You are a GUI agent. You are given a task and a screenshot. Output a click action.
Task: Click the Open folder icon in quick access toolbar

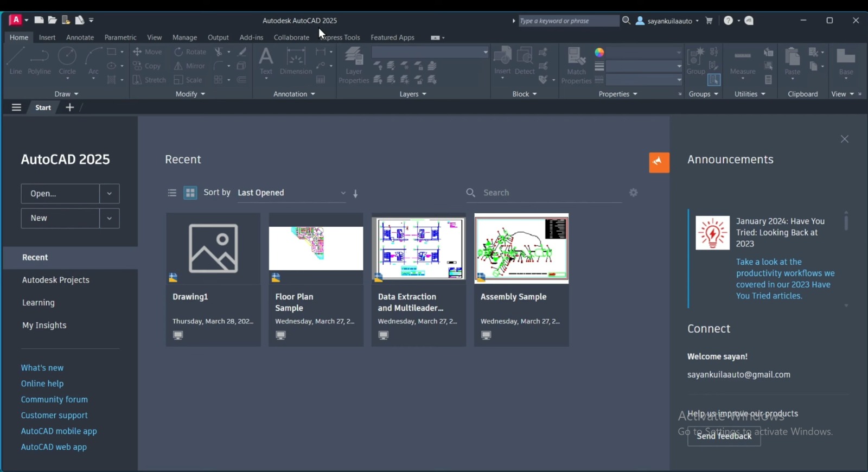(52, 20)
